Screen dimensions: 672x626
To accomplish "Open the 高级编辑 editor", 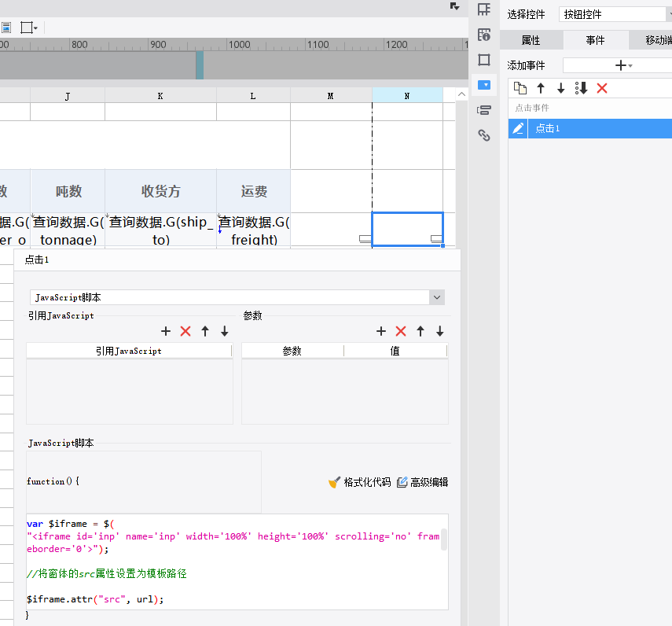I will 423,482.
